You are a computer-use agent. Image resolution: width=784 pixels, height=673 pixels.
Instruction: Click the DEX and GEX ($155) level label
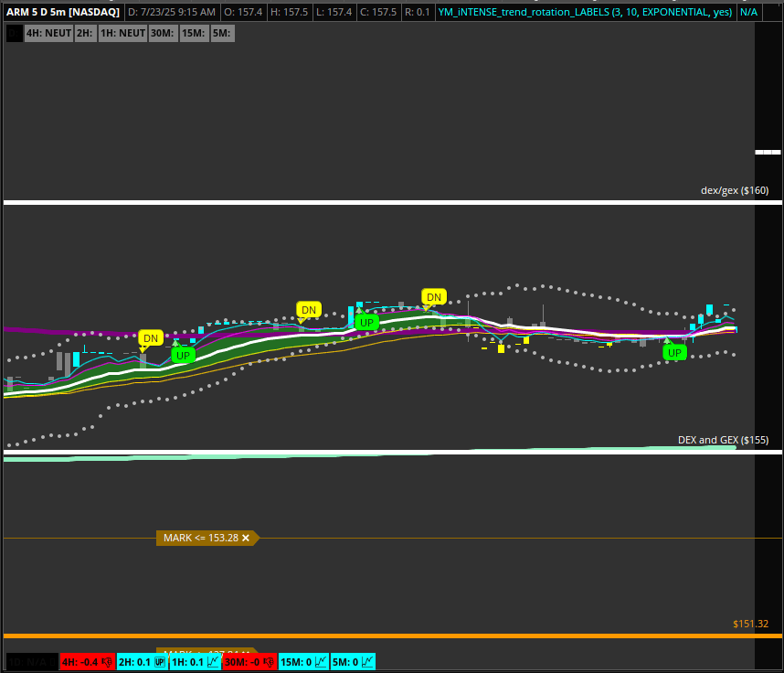723,440
